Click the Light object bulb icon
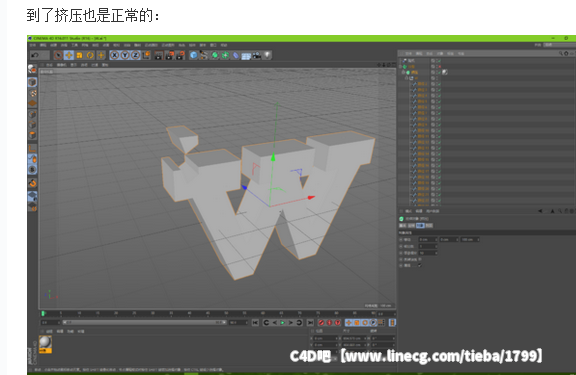The height and width of the screenshot is (375, 576). [267, 55]
